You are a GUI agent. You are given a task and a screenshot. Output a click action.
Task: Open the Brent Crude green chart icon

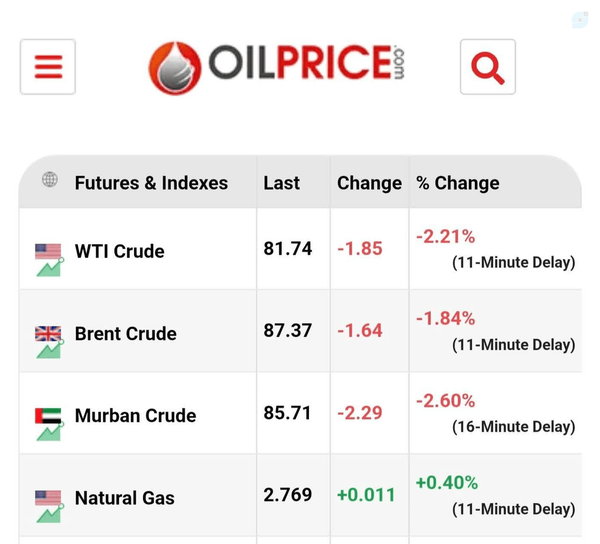(50, 349)
